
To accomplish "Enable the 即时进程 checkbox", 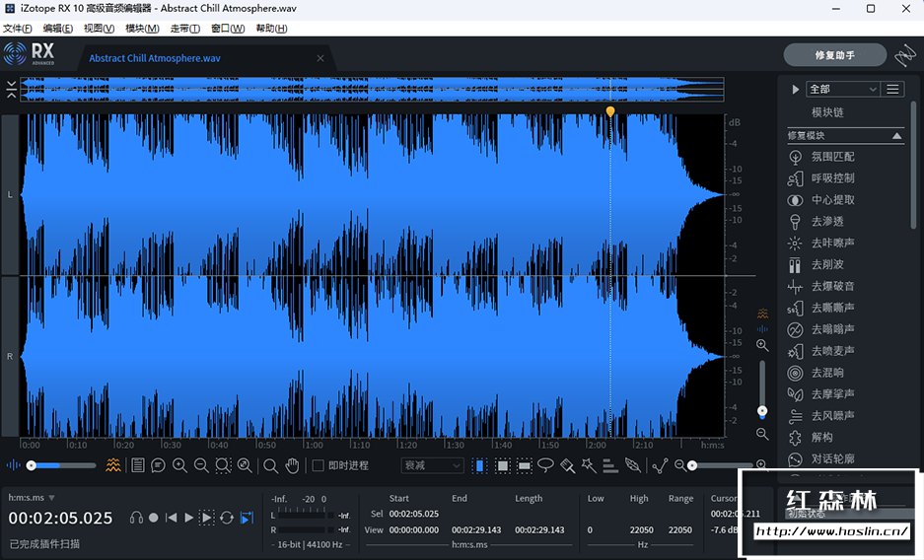I will 319,465.
